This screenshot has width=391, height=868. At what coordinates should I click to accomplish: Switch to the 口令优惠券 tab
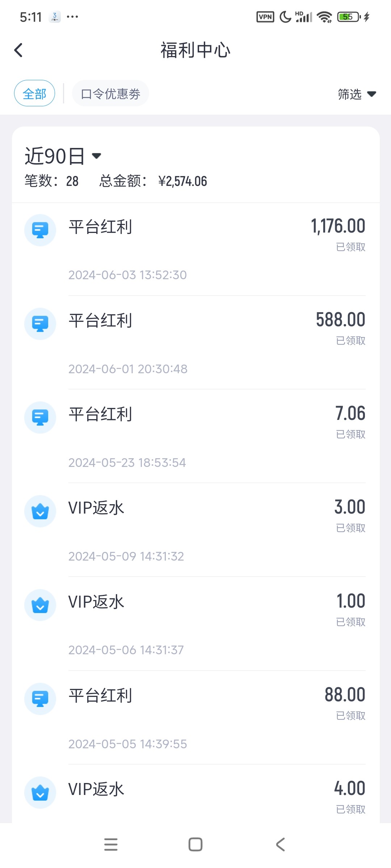pyautogui.click(x=110, y=94)
